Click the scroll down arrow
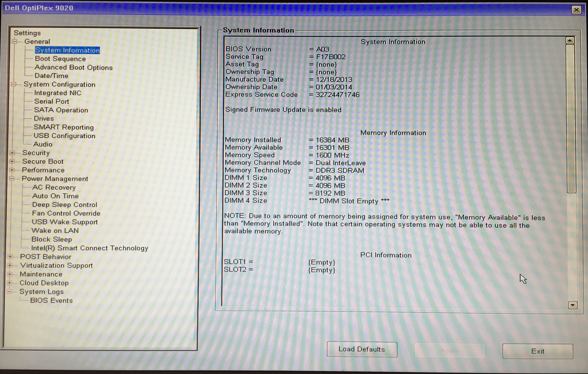588x374 pixels. [x=573, y=305]
